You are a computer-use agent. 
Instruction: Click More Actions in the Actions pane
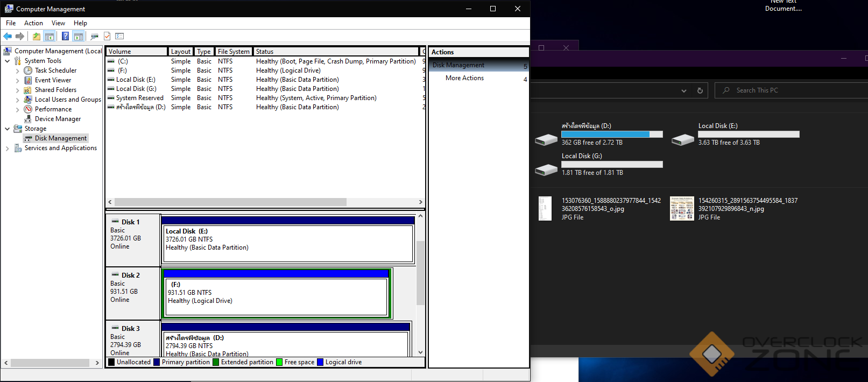click(x=464, y=78)
